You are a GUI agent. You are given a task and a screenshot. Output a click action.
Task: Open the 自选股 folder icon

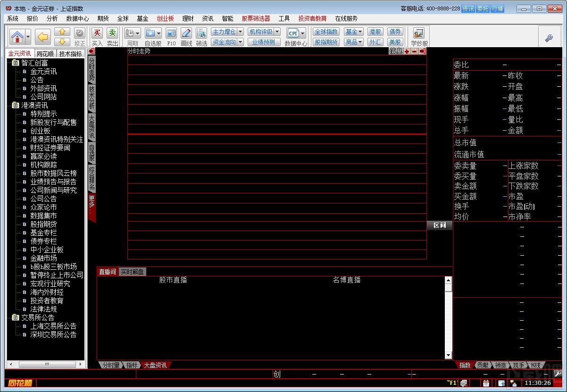[150, 33]
